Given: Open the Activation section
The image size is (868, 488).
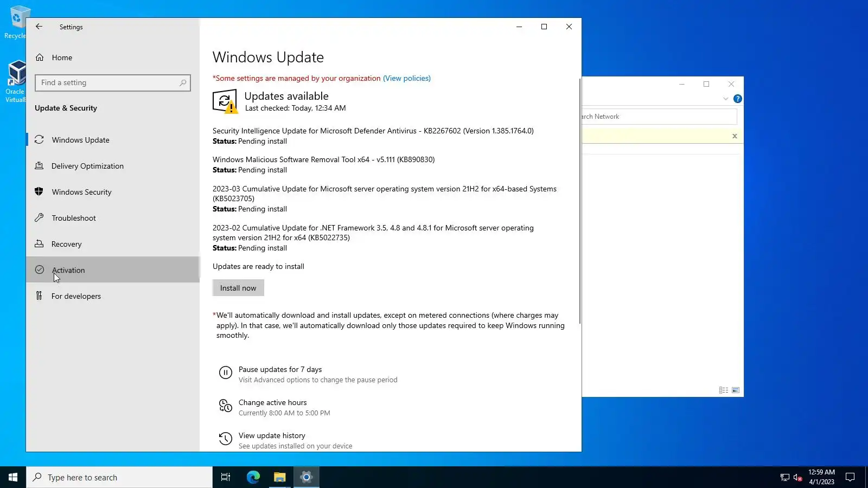Looking at the screenshot, I should pos(113,270).
